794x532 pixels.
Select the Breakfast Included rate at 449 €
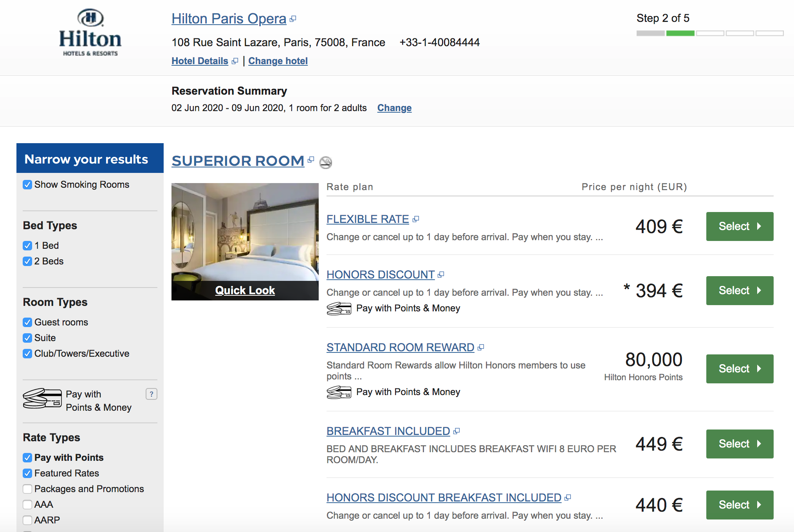739,444
